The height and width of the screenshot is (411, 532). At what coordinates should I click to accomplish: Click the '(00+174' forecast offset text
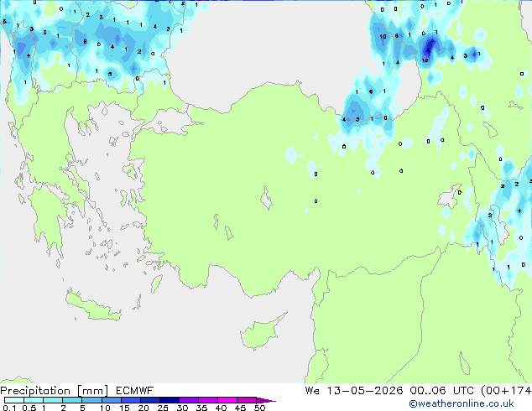pyautogui.click(x=506, y=391)
